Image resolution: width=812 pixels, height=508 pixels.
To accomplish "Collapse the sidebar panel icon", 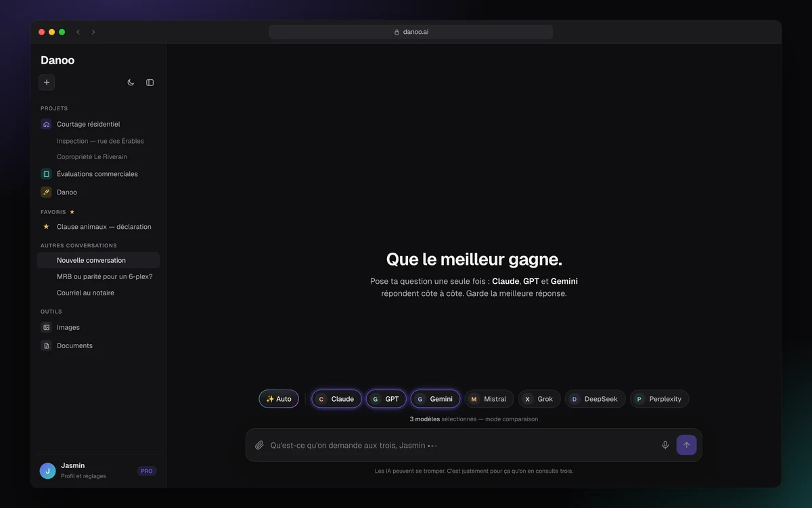I will pos(150,83).
